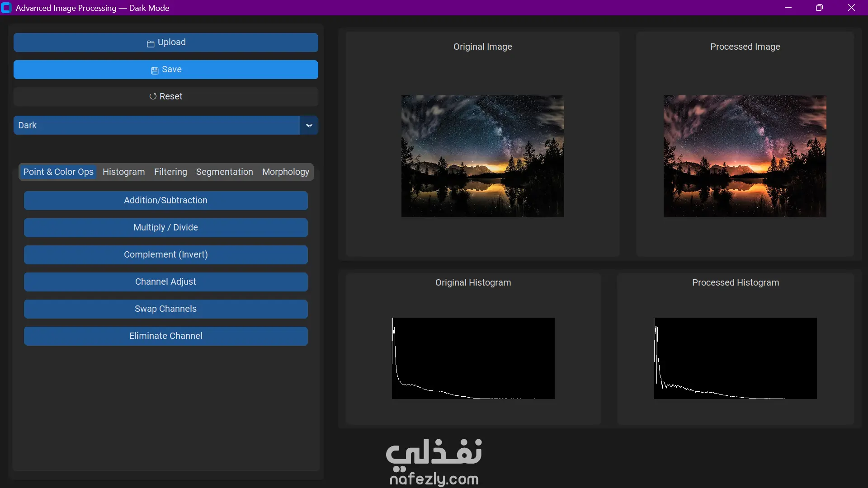
Task: Expand the theme dropdown arrow
Action: tap(309, 125)
